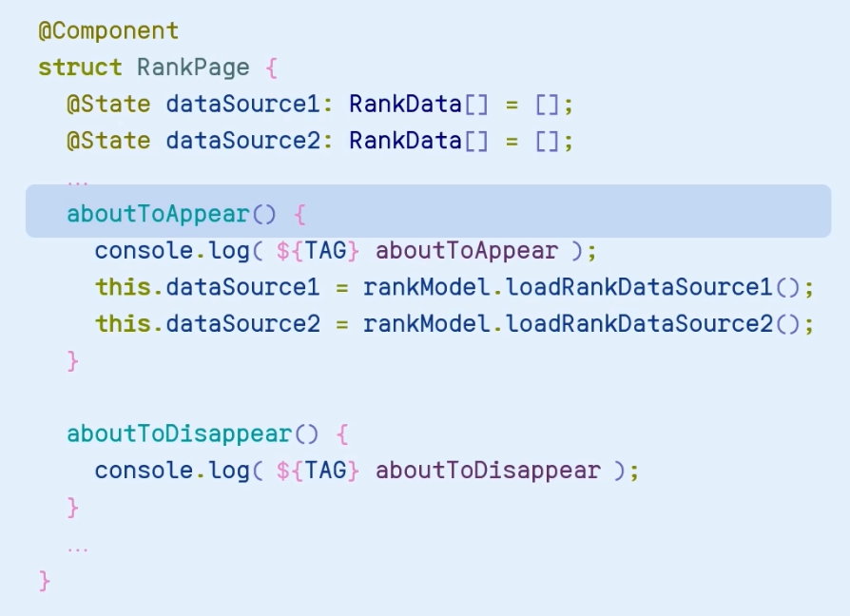Image resolution: width=850 pixels, height=616 pixels.
Task: Click the opening brace after aboutToAppear()
Action: [x=299, y=215]
